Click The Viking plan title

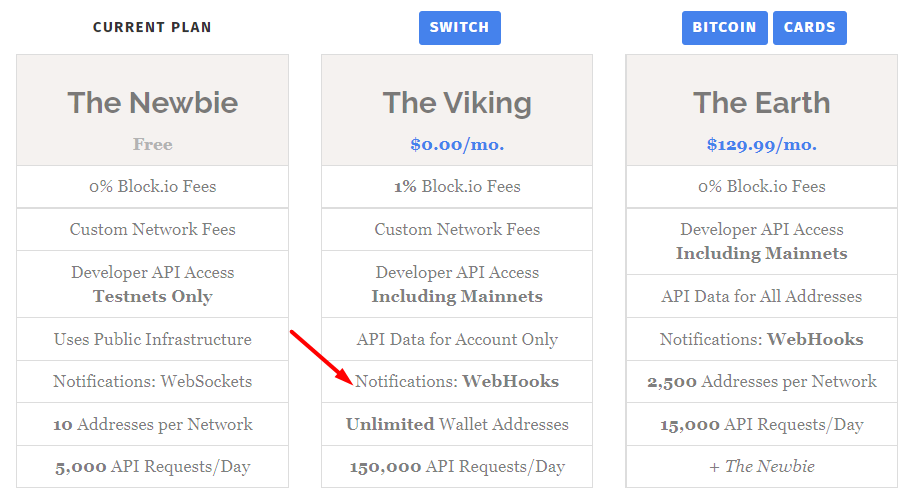tap(457, 102)
